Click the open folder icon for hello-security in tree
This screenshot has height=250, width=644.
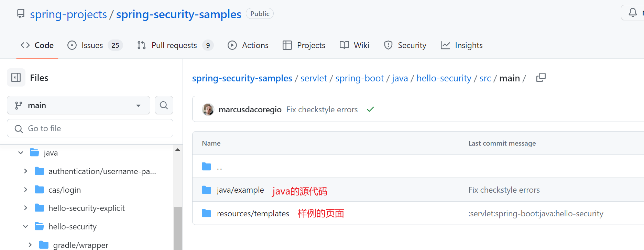[40, 226]
